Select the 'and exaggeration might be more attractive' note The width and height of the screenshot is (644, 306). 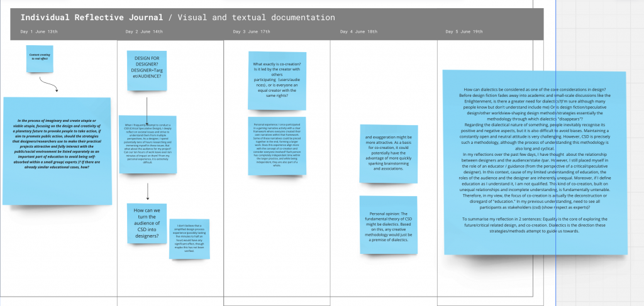[x=389, y=154]
